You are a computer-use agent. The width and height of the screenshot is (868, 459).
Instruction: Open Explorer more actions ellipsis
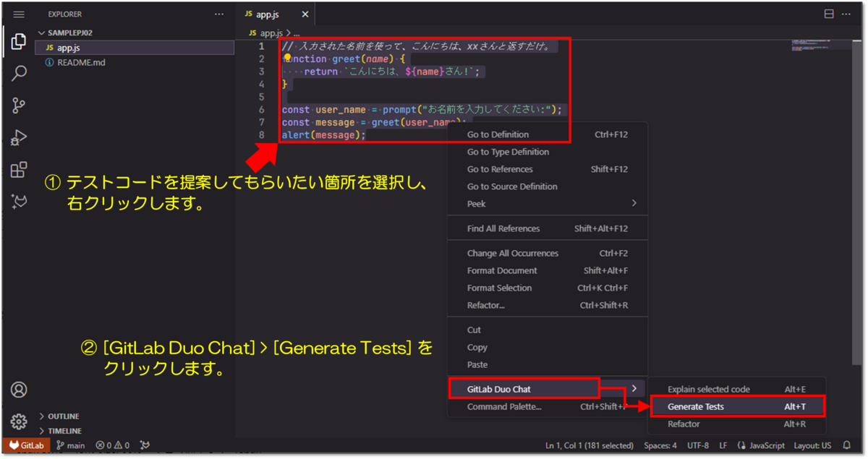[219, 14]
